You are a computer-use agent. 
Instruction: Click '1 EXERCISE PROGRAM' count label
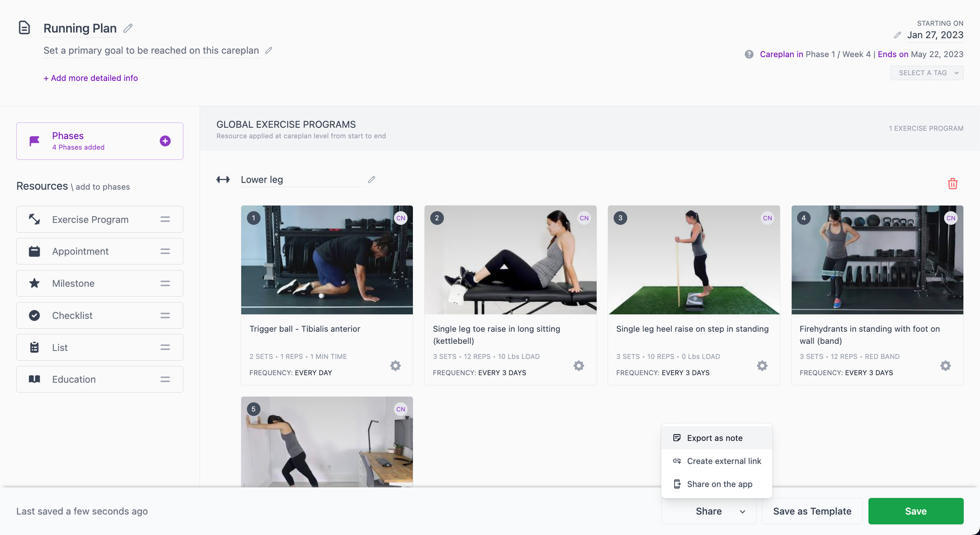(926, 129)
